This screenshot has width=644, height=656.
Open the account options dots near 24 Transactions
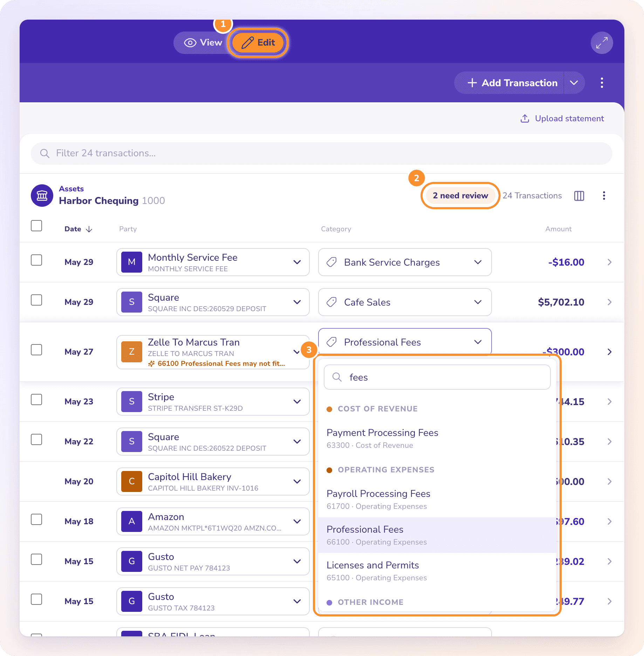pos(604,196)
